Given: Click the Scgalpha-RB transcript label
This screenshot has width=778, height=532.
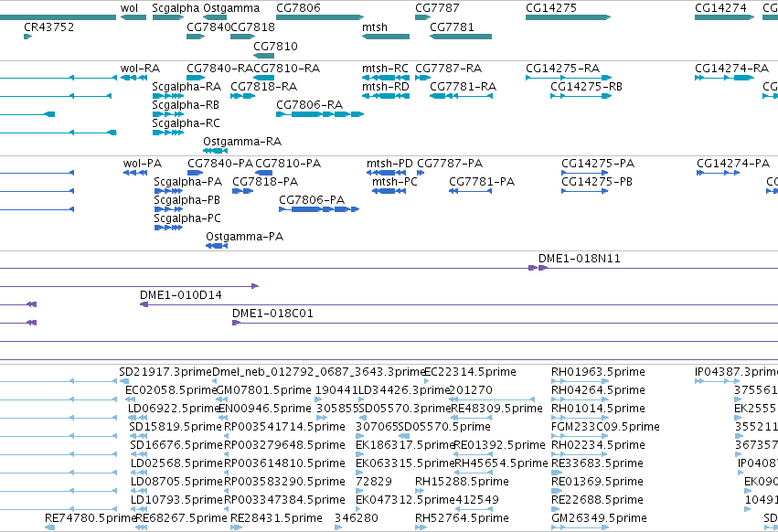Looking at the screenshot, I should pos(186,105).
